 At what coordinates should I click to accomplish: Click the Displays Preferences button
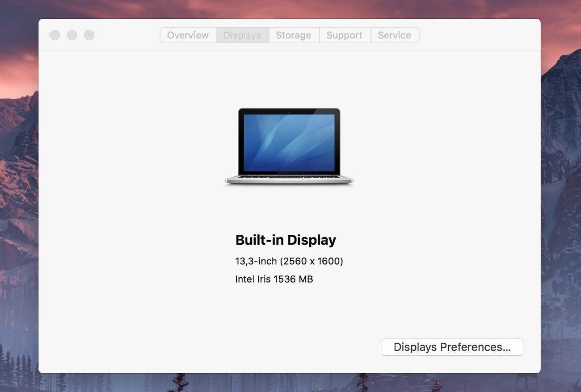(x=452, y=347)
